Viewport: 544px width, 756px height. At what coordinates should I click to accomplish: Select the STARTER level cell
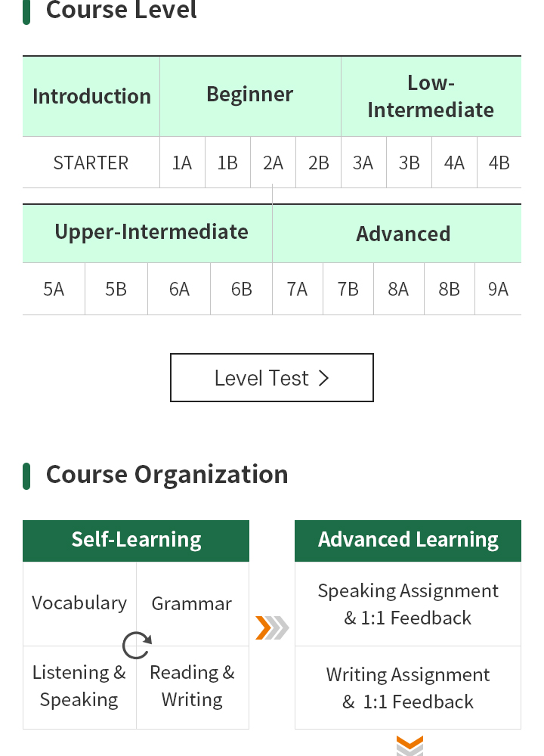coord(91,163)
